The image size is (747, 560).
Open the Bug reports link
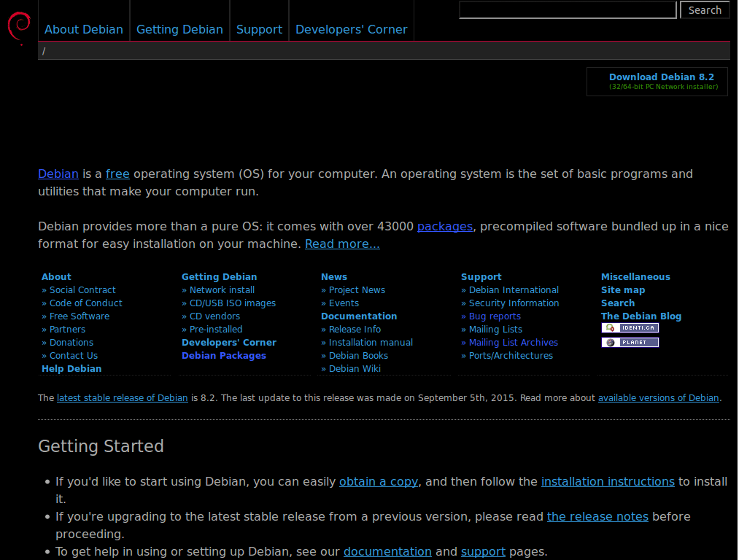pos(495,316)
